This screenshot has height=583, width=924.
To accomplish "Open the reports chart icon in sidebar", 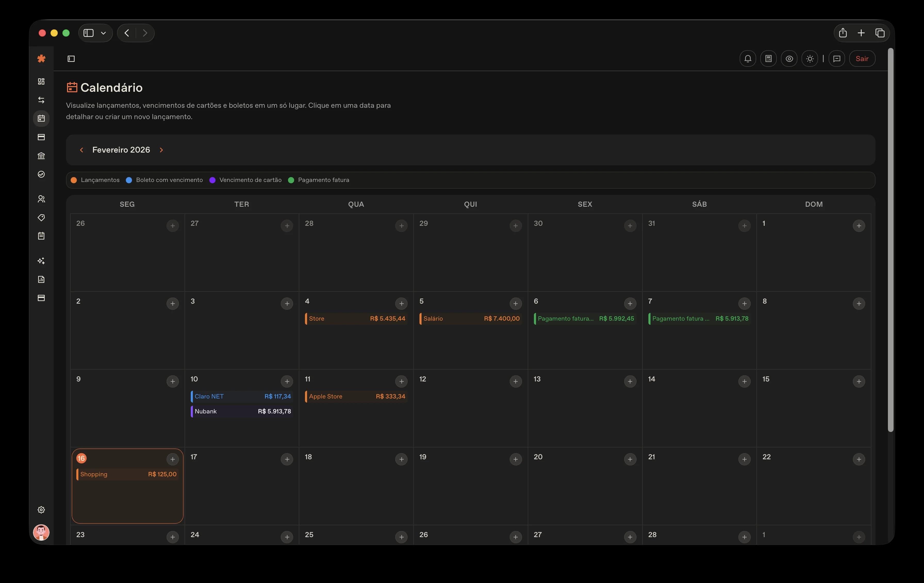I will (x=41, y=279).
